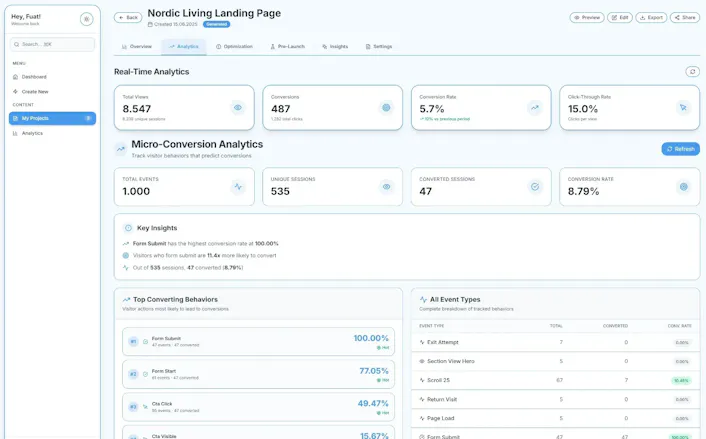Click the 49.47% rate on Cta Click
706x439 pixels.
click(373, 403)
